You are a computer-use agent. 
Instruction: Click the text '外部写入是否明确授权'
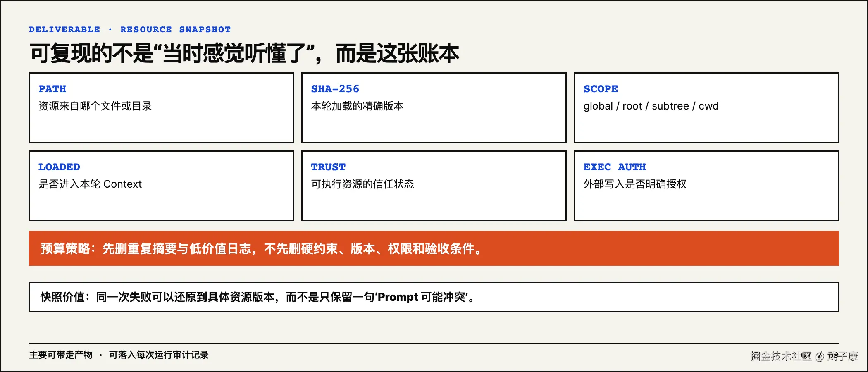coord(635,184)
